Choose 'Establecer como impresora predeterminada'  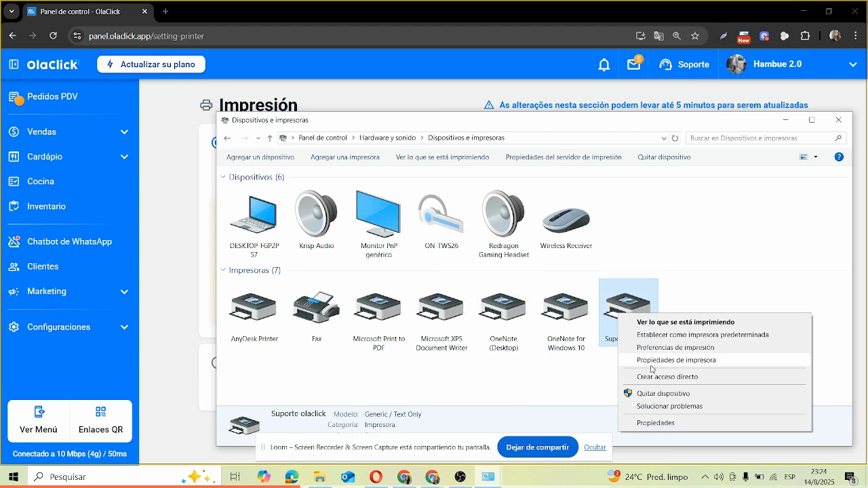pyautogui.click(x=703, y=335)
